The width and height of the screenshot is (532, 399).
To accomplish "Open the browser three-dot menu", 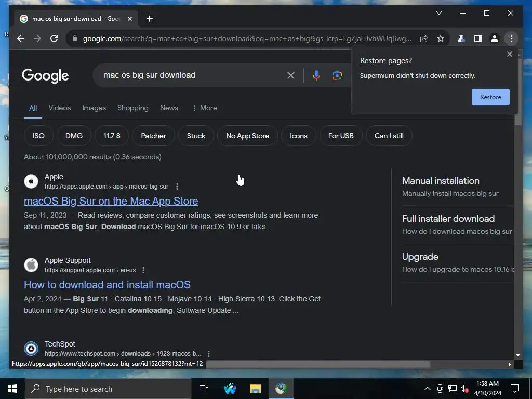I will pyautogui.click(x=511, y=38).
